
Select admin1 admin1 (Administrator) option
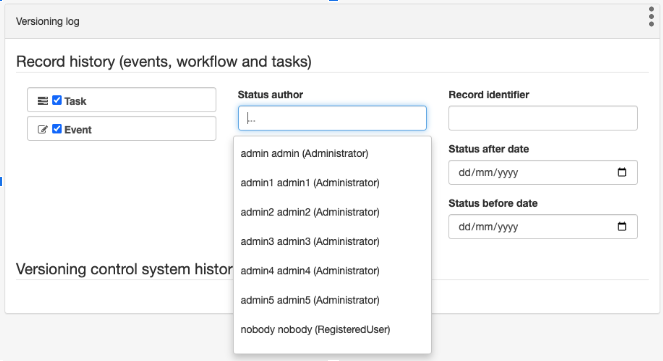[332, 183]
